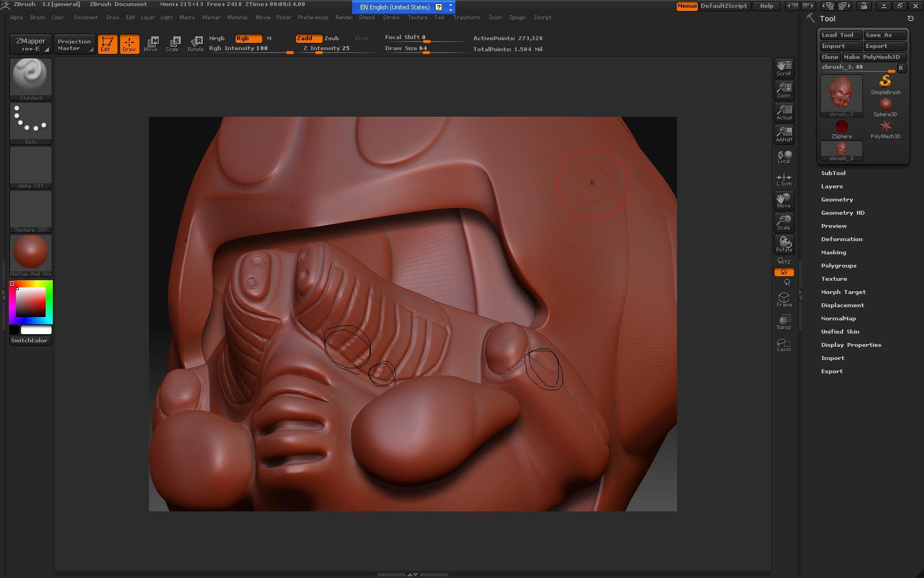
Task: Click the Rotate tool in top toolbar
Action: [x=195, y=43]
